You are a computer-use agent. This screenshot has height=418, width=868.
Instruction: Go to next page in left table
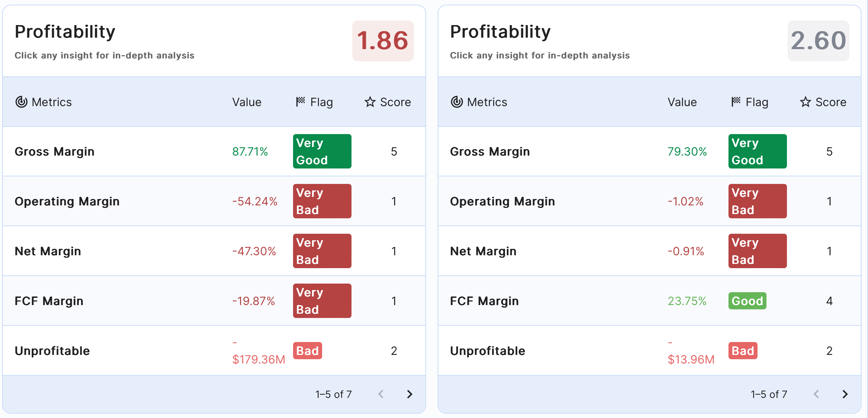[x=410, y=394]
